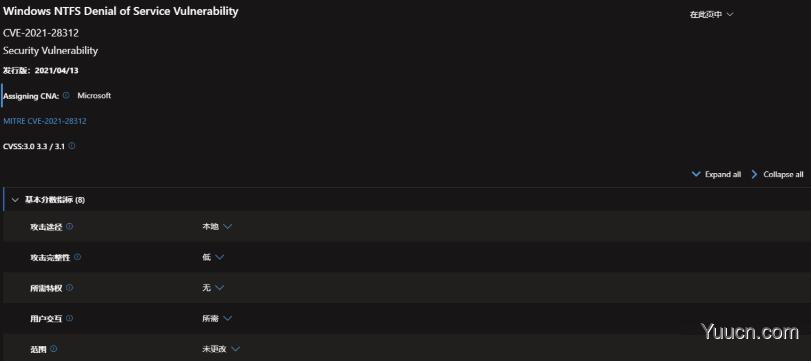Click the CVE-2021-28312 identifier text
Screen dimensions: 811x361
pos(41,33)
